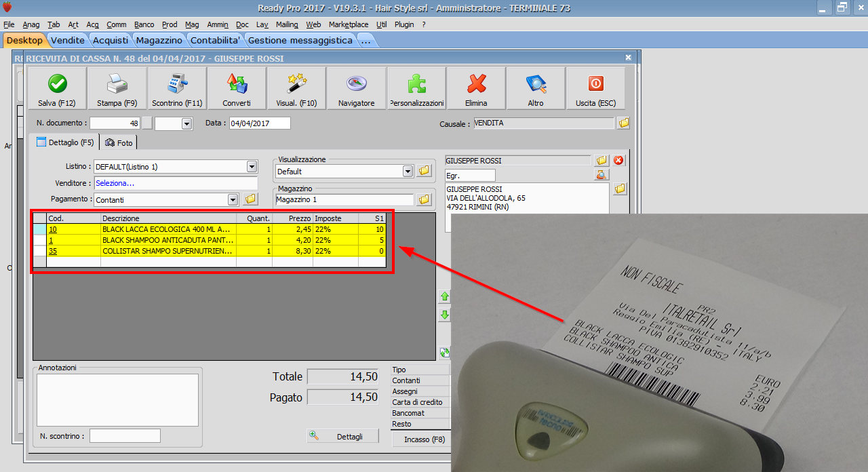Open the Altro search book icon
The width and height of the screenshot is (868, 472).
click(x=536, y=84)
